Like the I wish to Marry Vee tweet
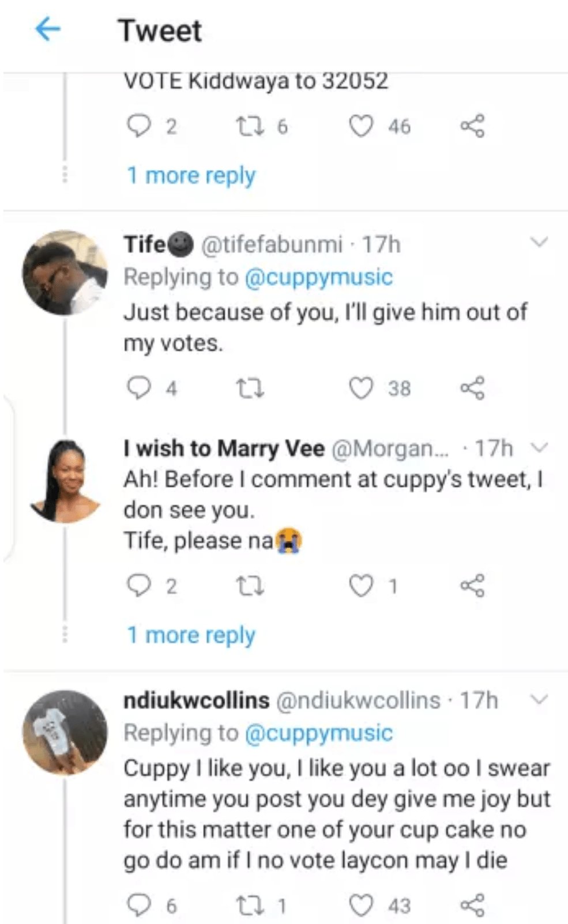This screenshot has height=924, width=568. click(x=362, y=586)
